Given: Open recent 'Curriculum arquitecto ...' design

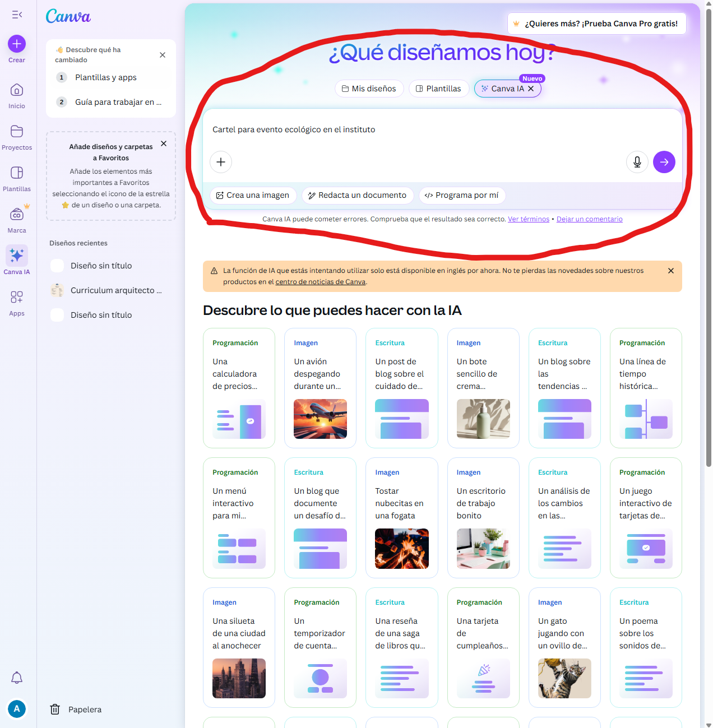Looking at the screenshot, I should click(x=111, y=290).
